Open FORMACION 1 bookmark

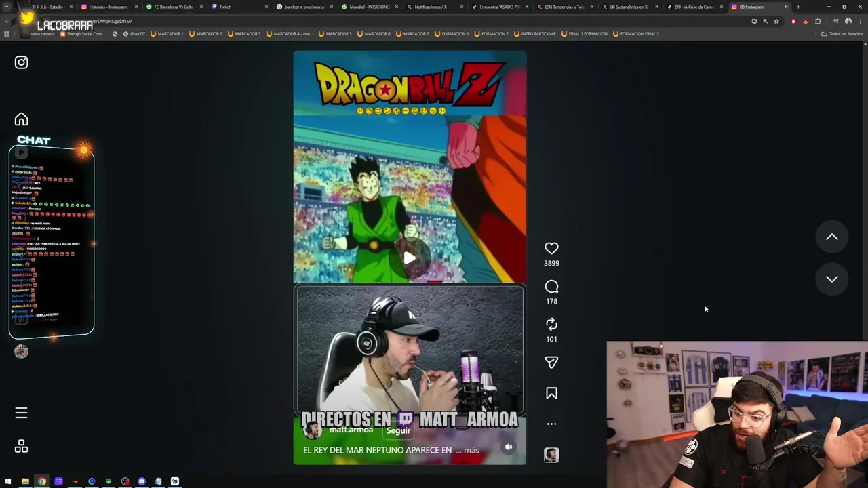click(452, 34)
